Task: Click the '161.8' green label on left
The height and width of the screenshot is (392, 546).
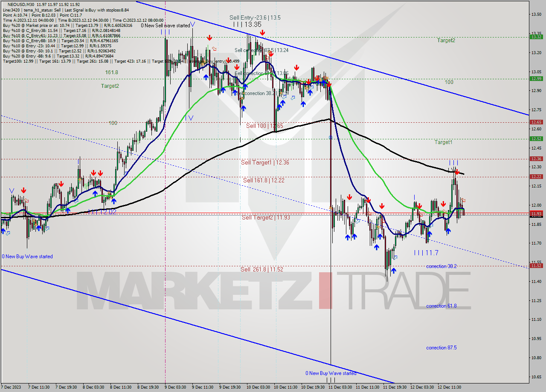Action: point(112,72)
